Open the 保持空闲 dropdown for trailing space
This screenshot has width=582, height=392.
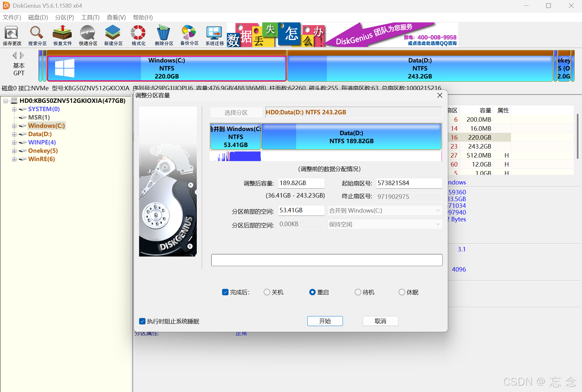pyautogui.click(x=385, y=224)
